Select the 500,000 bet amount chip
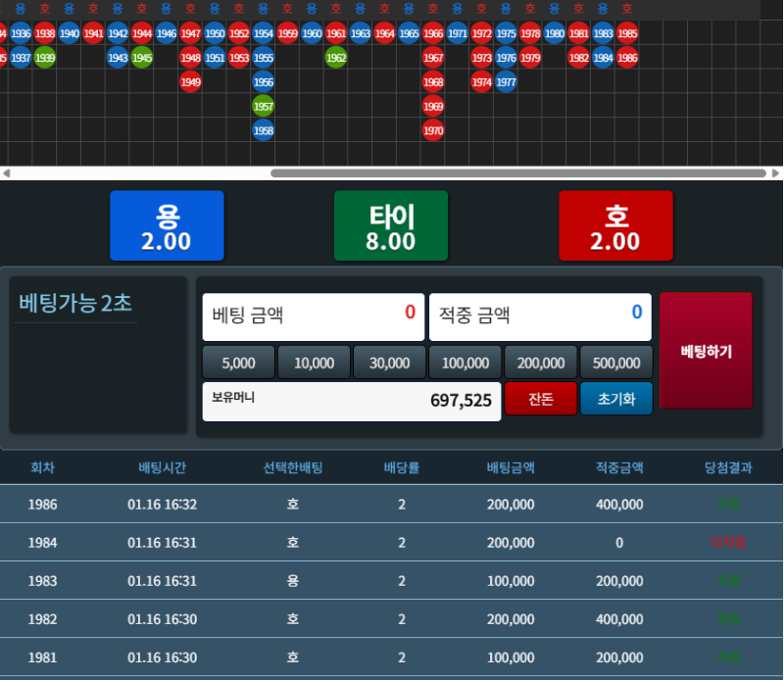Image resolution: width=784 pixels, height=680 pixels. point(616,363)
